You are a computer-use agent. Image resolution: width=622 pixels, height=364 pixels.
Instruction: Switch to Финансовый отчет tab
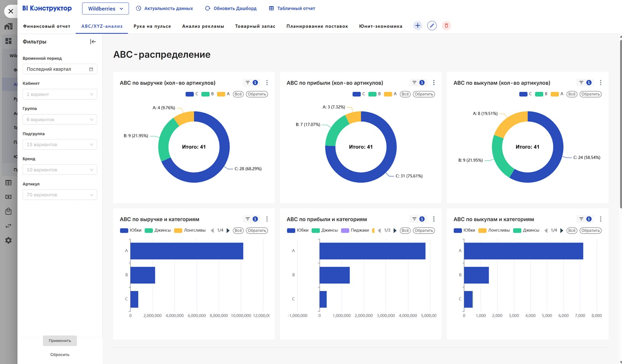47,26
